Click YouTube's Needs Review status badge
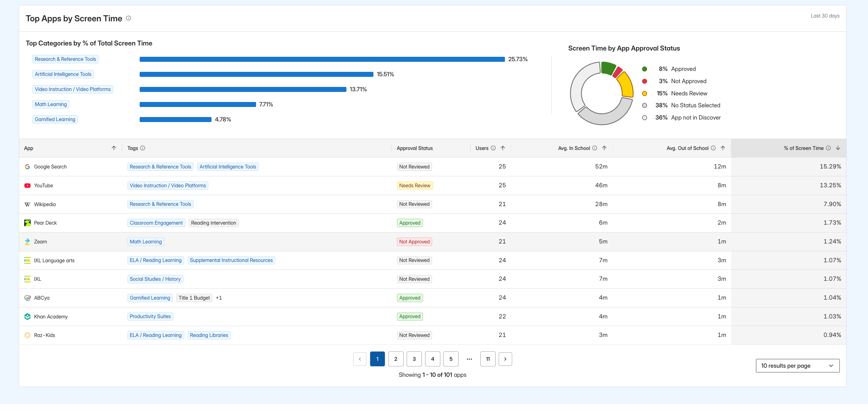This screenshot has height=411, width=868. coord(415,186)
